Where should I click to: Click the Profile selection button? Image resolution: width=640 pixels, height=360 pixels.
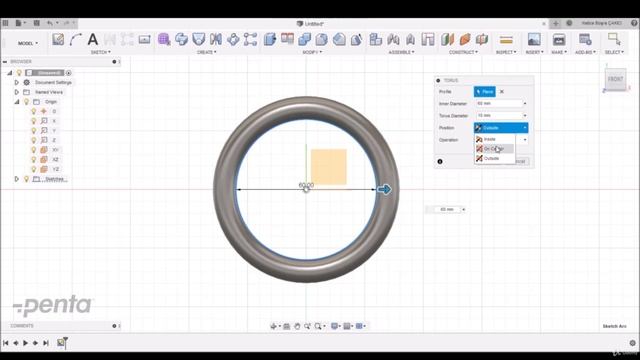click(x=484, y=92)
